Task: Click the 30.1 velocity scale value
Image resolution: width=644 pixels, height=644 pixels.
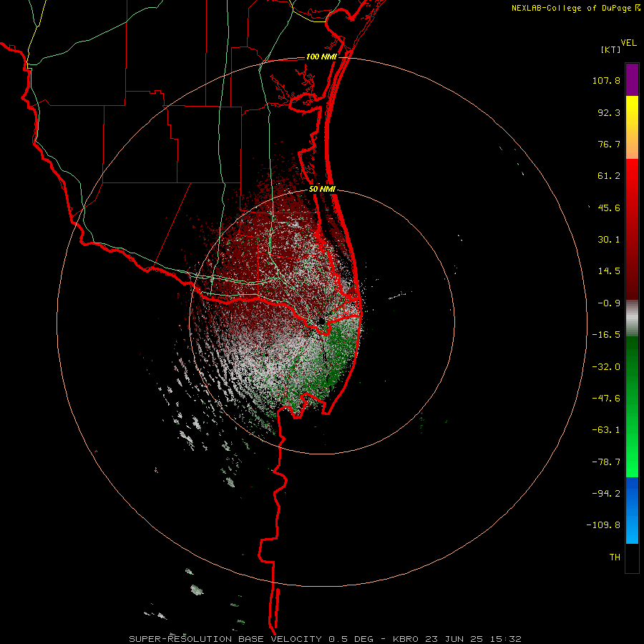Action: pyautogui.click(x=609, y=240)
